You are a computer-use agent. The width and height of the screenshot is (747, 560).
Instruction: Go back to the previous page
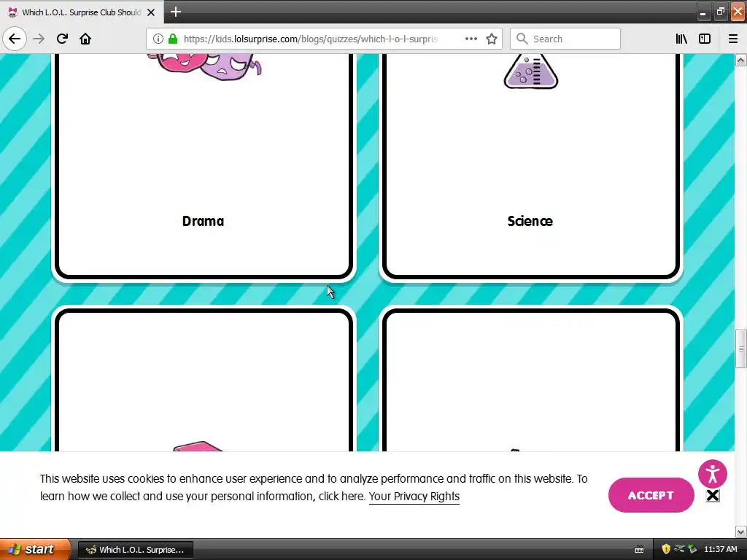(15, 39)
